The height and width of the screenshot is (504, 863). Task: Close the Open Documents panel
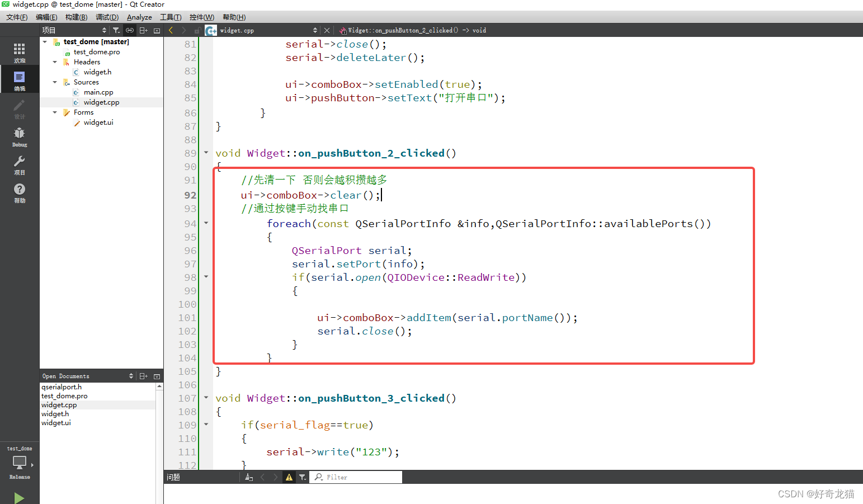point(157,376)
